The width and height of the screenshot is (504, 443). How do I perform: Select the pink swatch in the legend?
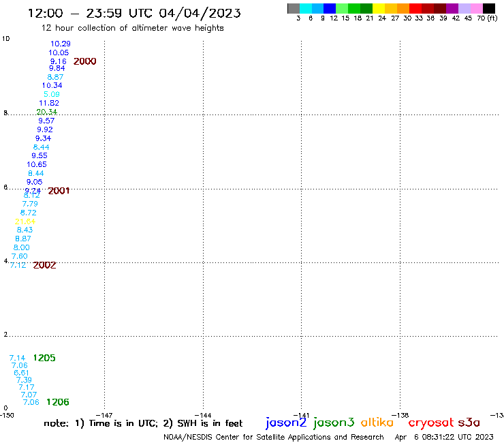click(x=477, y=8)
